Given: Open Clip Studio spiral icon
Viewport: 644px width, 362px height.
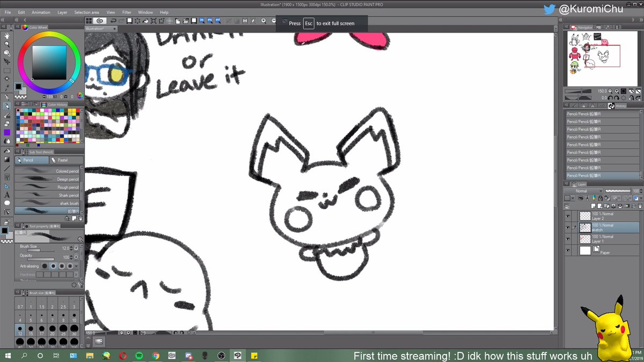Looking at the screenshot, I should 100,21.
